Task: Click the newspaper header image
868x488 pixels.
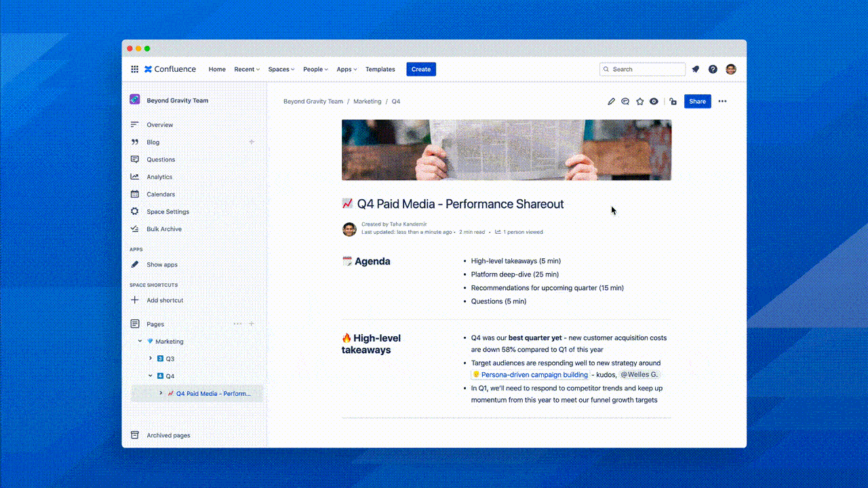Action: point(507,150)
